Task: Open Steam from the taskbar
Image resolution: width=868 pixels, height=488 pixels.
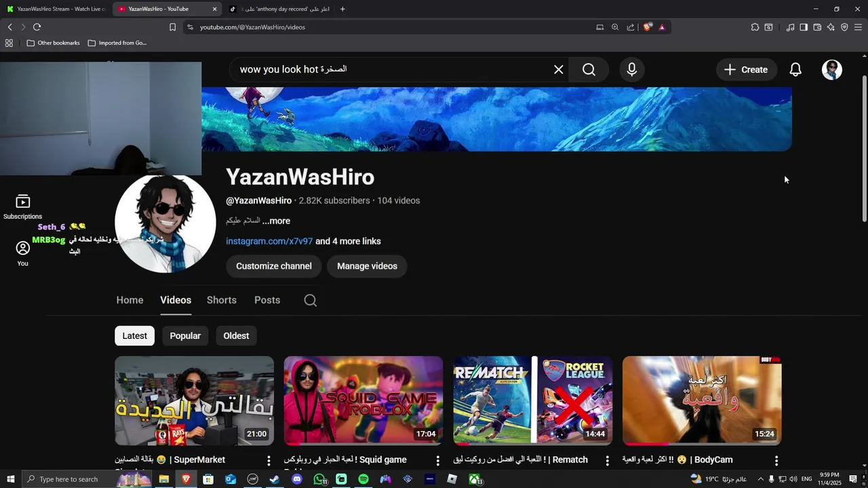Action: (x=275, y=479)
